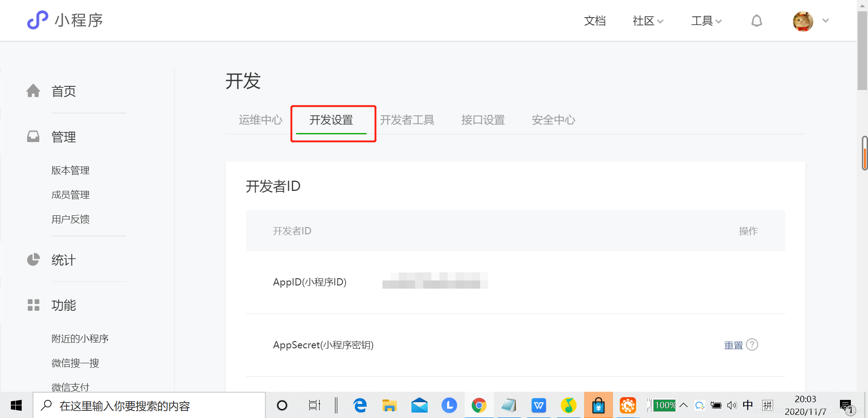Expand the 社区 dropdown
The width and height of the screenshot is (868, 418).
[x=647, y=21]
